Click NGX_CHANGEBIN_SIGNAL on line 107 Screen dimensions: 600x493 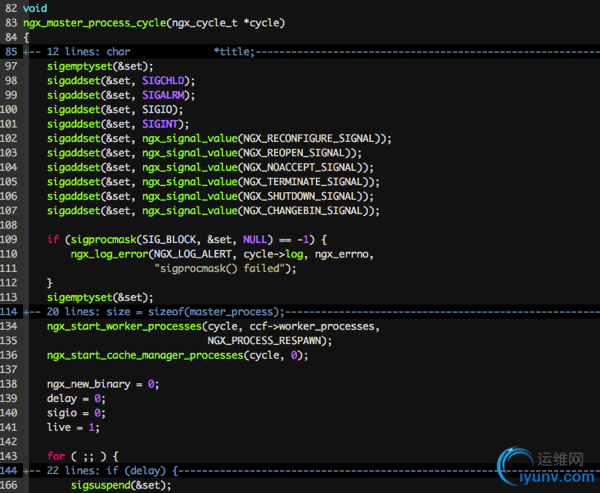point(303,211)
